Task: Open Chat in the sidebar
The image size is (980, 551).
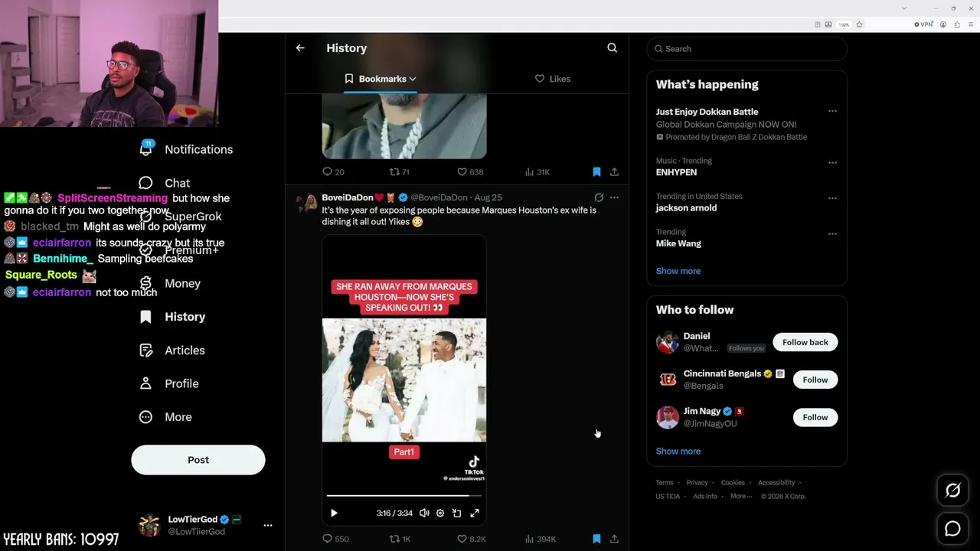Action: coord(165,183)
